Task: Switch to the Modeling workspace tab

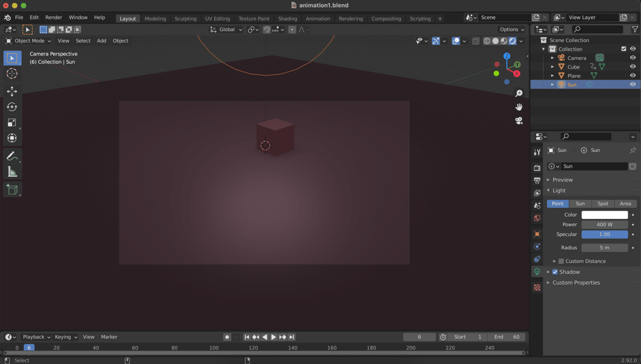Action: pyautogui.click(x=155, y=18)
